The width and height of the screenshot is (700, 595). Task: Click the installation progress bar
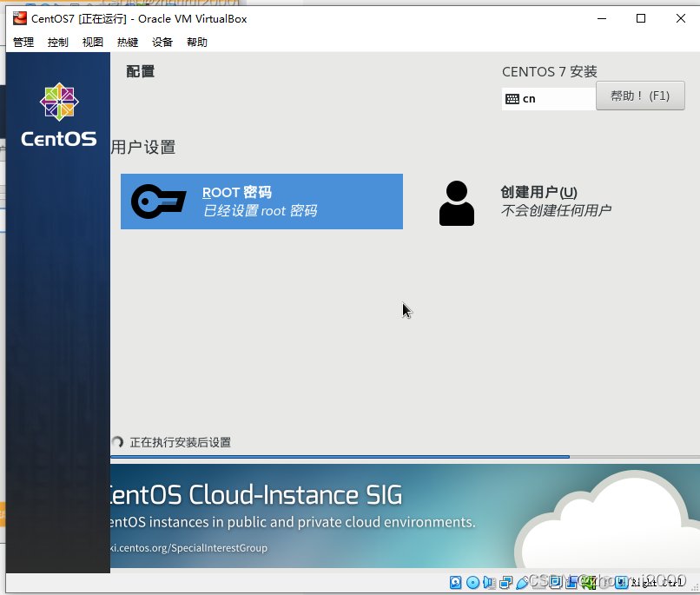click(x=405, y=457)
